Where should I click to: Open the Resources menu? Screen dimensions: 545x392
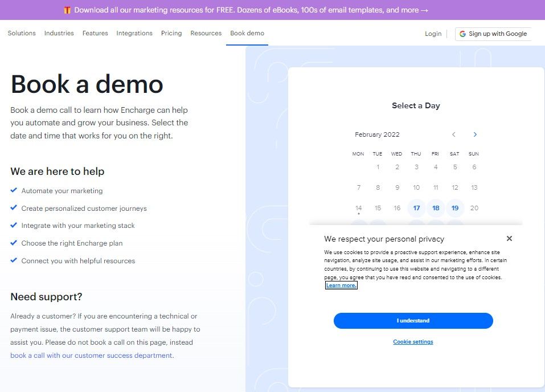(206, 33)
